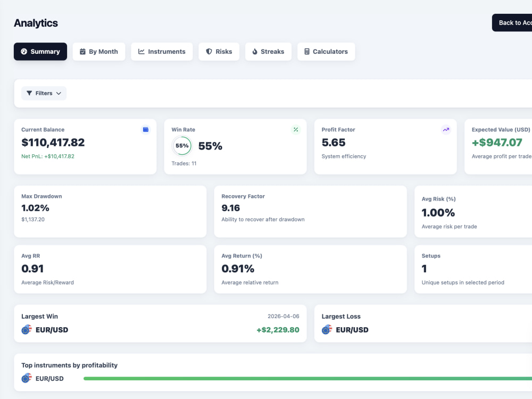The image size is (532, 399).
Task: Click the green EUR/USD profitability bar
Action: click(307, 379)
